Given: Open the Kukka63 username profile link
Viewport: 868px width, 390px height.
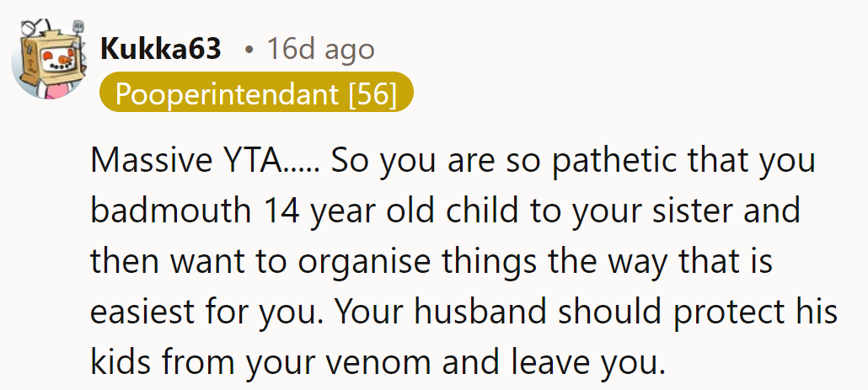Looking at the screenshot, I should pyautogui.click(x=161, y=49).
